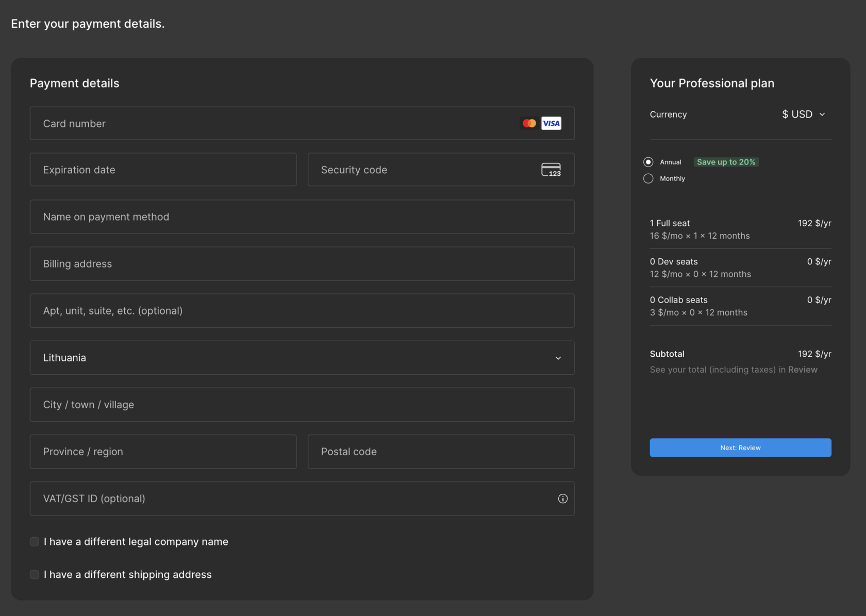
Task: Click the Visa card icon
Action: pos(551,123)
